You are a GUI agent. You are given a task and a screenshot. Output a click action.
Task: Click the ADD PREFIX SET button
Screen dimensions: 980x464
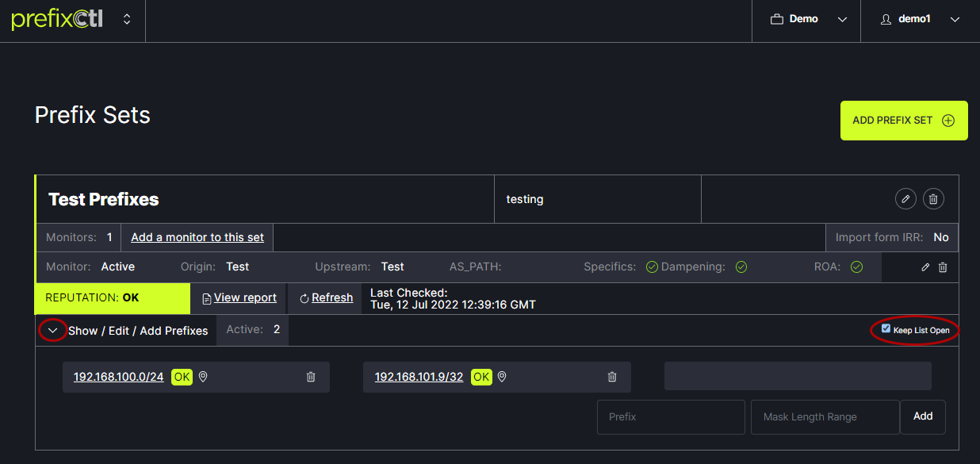click(x=903, y=121)
